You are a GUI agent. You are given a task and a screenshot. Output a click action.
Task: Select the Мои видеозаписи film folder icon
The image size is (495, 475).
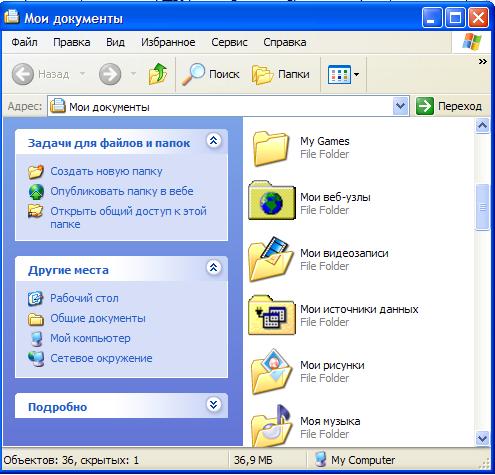pos(270,259)
